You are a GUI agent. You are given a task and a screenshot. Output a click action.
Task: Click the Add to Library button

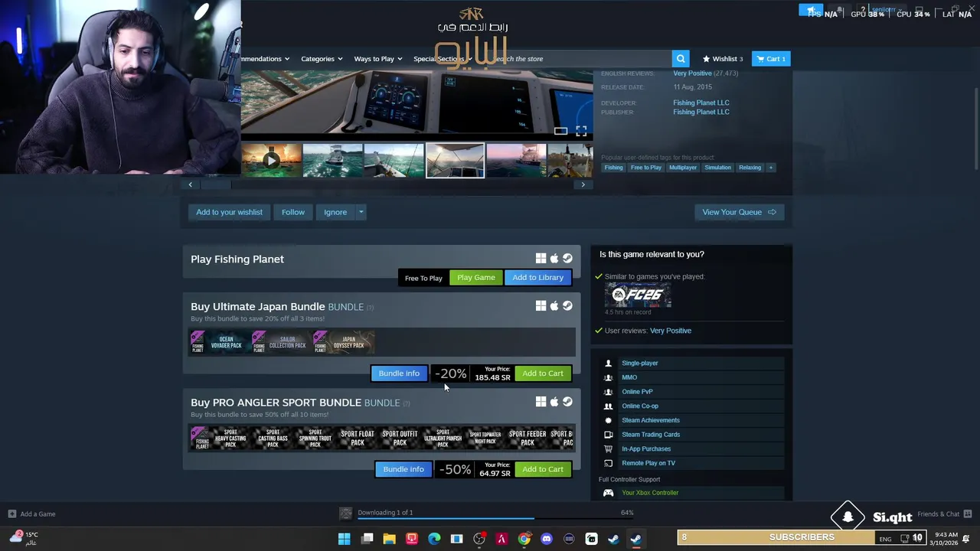pos(537,277)
